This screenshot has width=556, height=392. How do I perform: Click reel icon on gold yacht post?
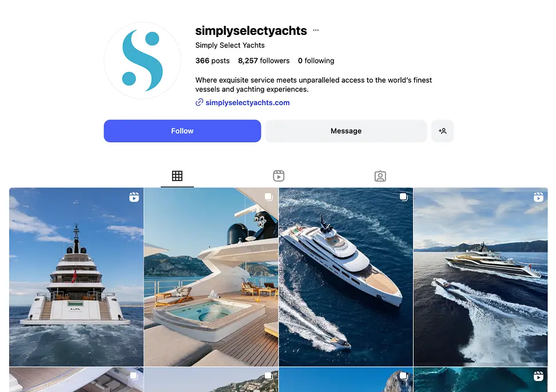pyautogui.click(x=538, y=197)
